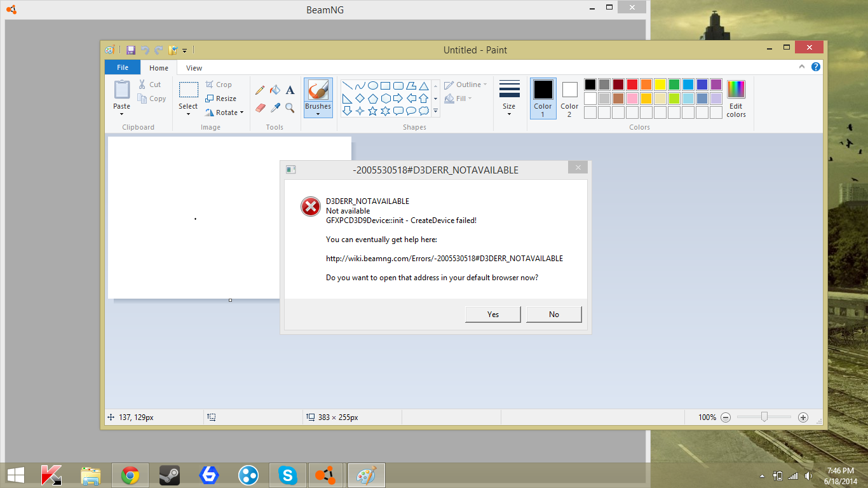Screen dimensions: 868x488
Task: Open Skype from the taskbar
Action: 288,475
